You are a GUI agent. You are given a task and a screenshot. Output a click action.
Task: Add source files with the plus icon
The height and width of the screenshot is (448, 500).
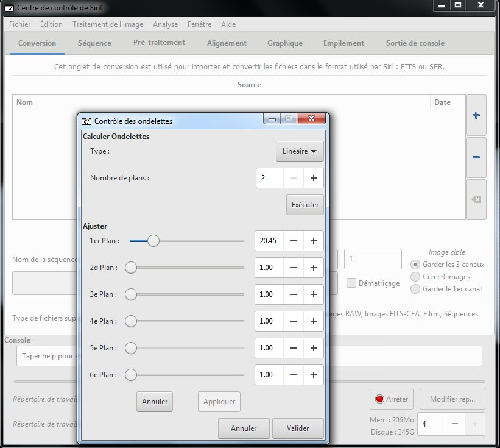click(476, 115)
